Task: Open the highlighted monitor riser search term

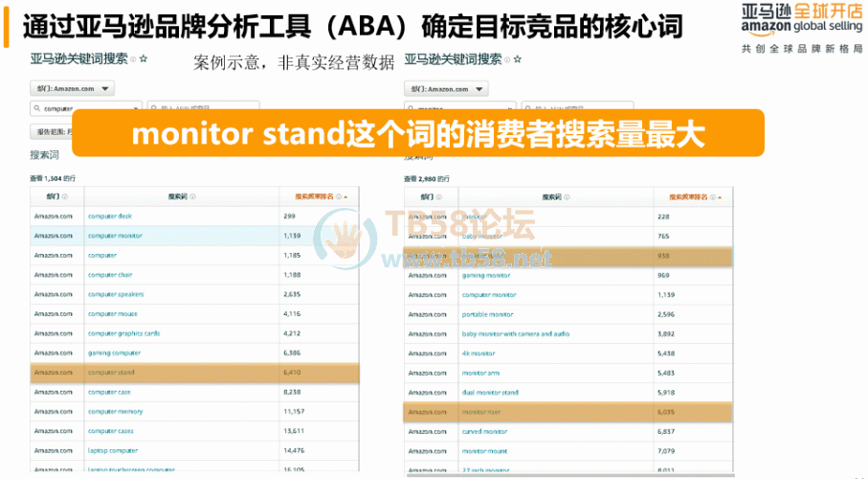Action: 481,412
